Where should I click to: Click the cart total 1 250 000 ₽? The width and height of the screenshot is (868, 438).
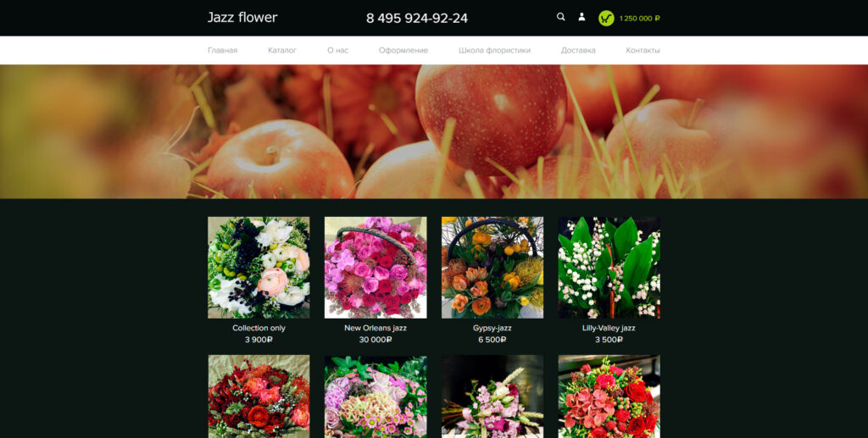tap(640, 18)
